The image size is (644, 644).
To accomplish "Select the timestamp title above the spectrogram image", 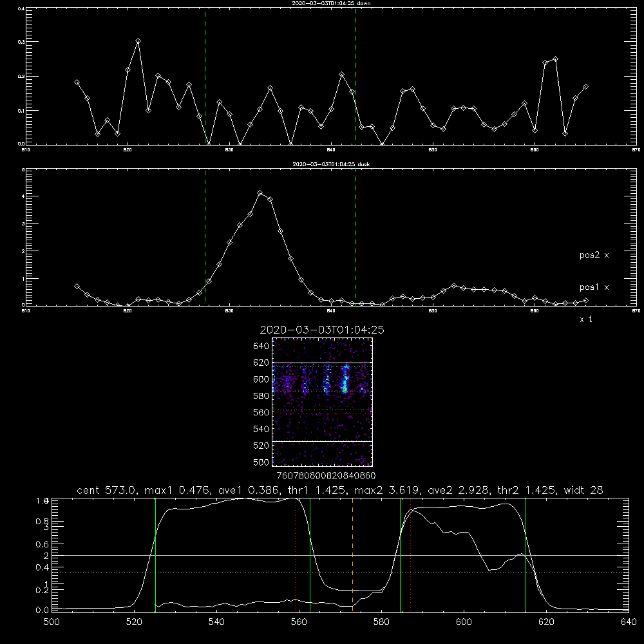I will (x=322, y=330).
